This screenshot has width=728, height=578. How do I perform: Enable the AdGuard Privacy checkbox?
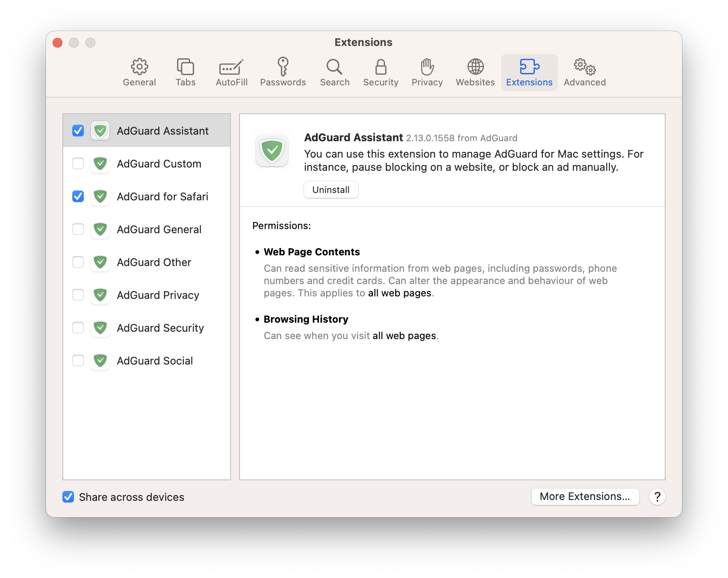tap(78, 295)
